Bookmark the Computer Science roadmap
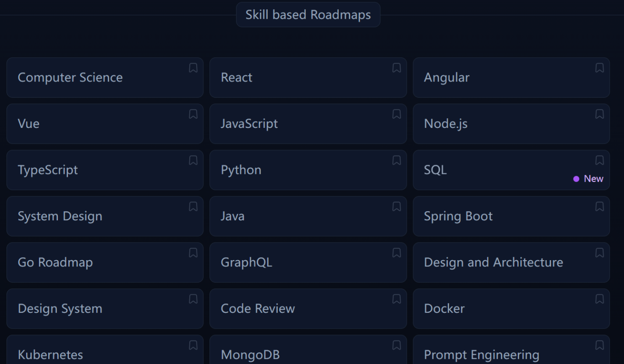Image resolution: width=624 pixels, height=364 pixels. tap(193, 68)
